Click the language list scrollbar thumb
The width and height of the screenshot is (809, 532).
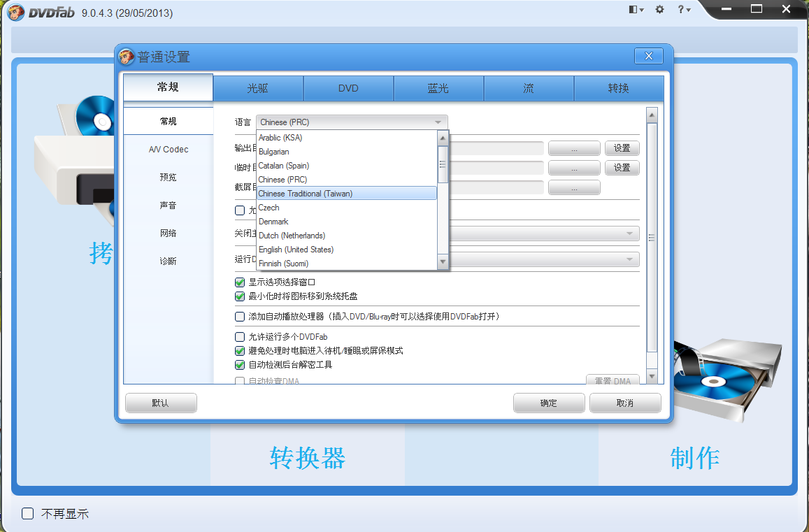[x=443, y=164]
